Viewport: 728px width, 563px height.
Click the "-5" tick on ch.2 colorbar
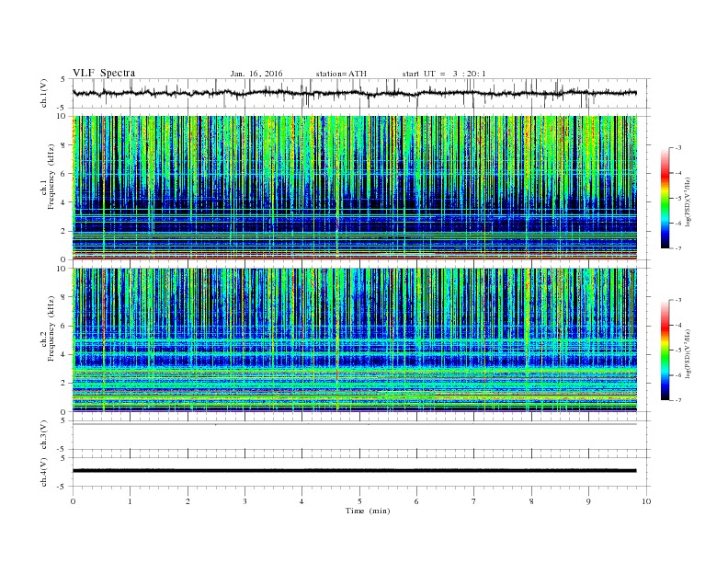pos(678,350)
